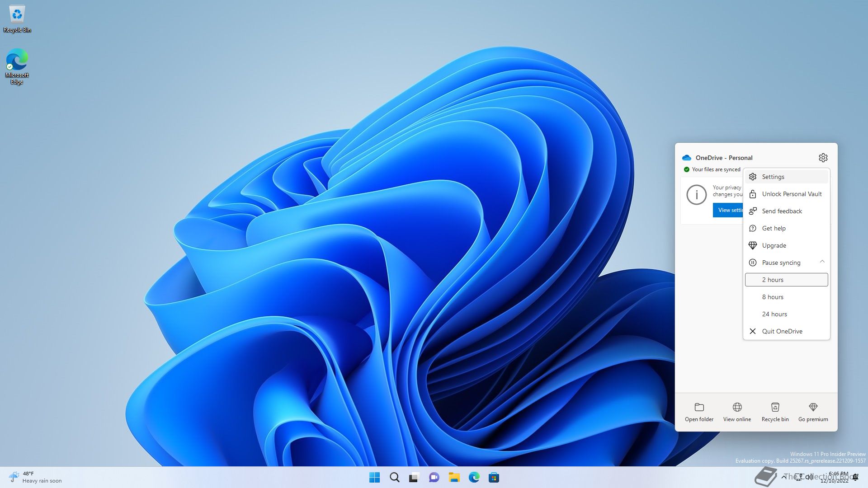Viewport: 868px width, 488px height.
Task: Open the Windows Start button
Action: (374, 477)
